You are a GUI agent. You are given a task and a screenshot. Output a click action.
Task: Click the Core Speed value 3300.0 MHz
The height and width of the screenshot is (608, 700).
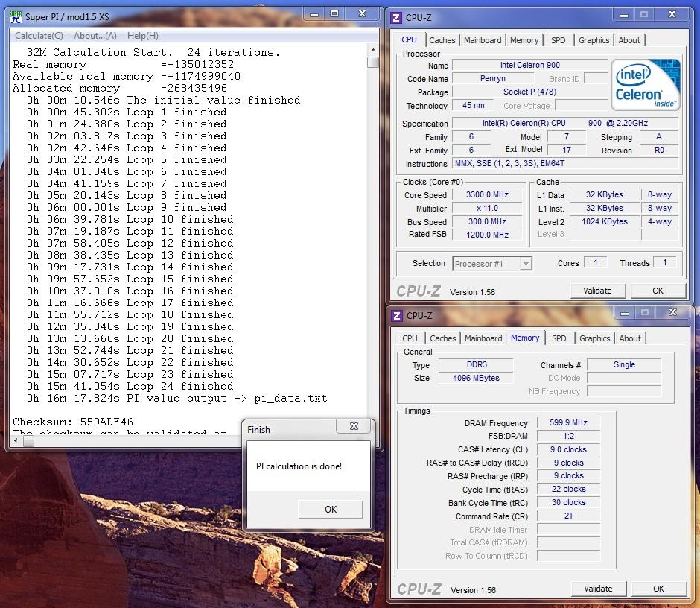487,194
